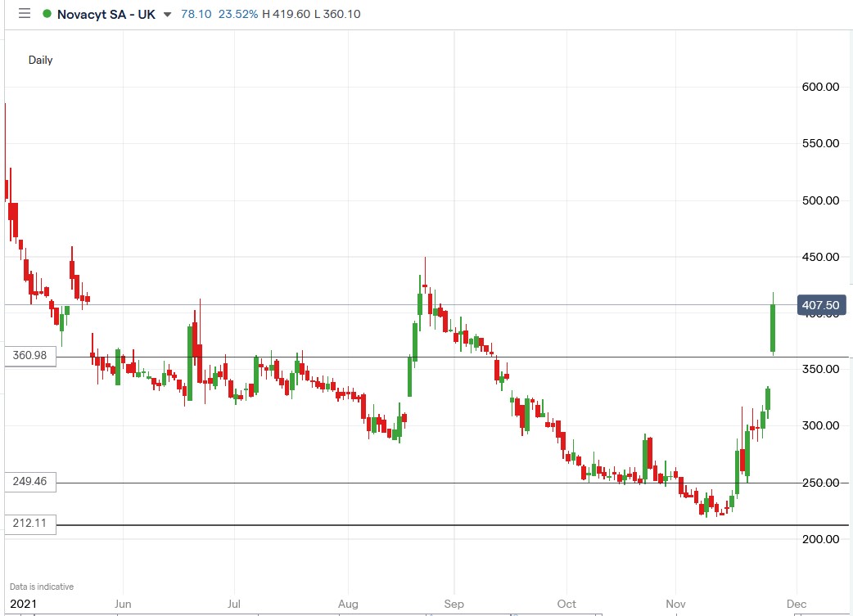Switch to the Dec column on the date axis
The height and width of the screenshot is (616, 853).
pyautogui.click(x=796, y=604)
